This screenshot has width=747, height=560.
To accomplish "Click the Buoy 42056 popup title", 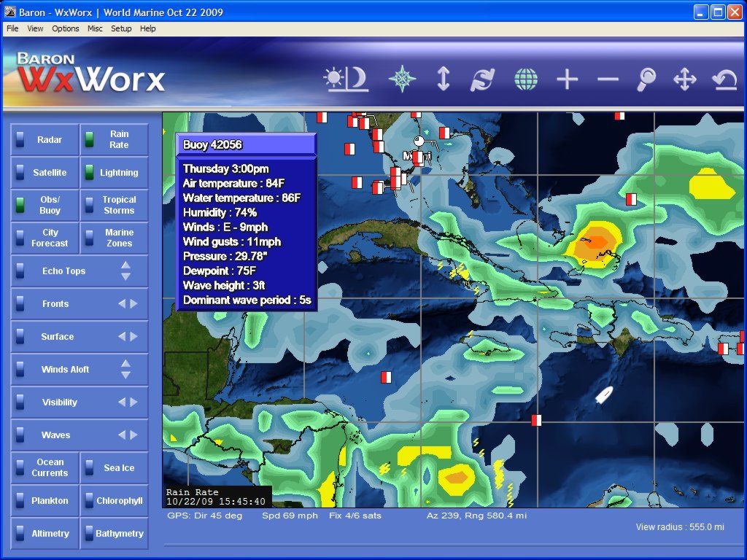I will pyautogui.click(x=212, y=145).
